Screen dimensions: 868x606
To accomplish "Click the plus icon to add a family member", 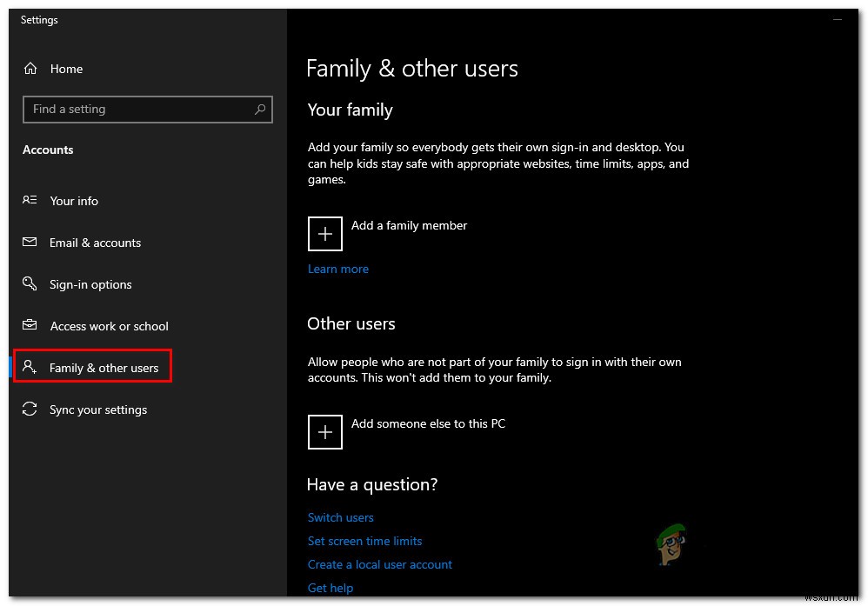I will click(x=324, y=233).
